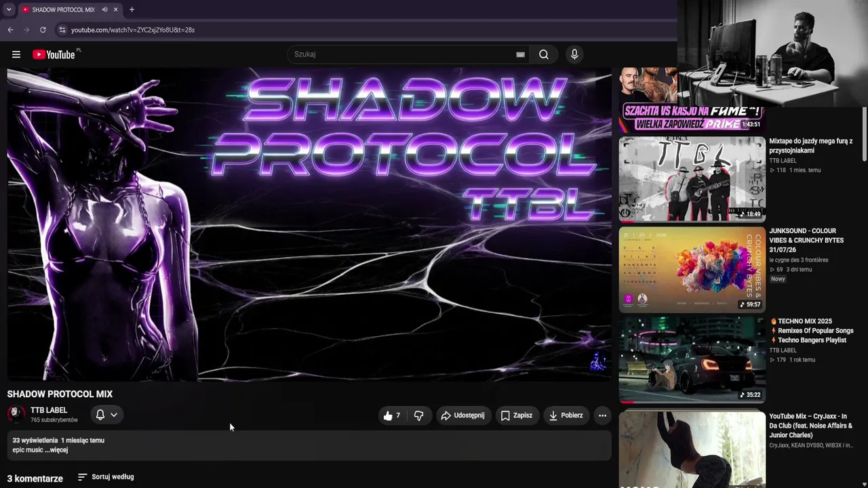Open the TTB LABEL channel avatar
Screen dimensions: 868x488
point(16,414)
